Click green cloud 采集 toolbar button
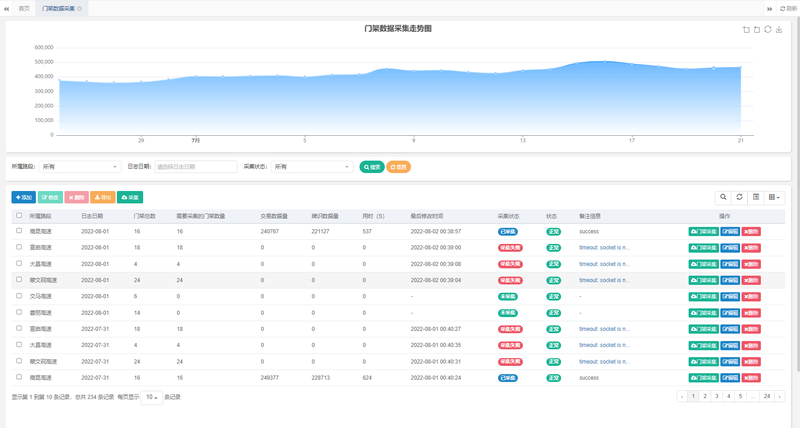 pos(130,197)
